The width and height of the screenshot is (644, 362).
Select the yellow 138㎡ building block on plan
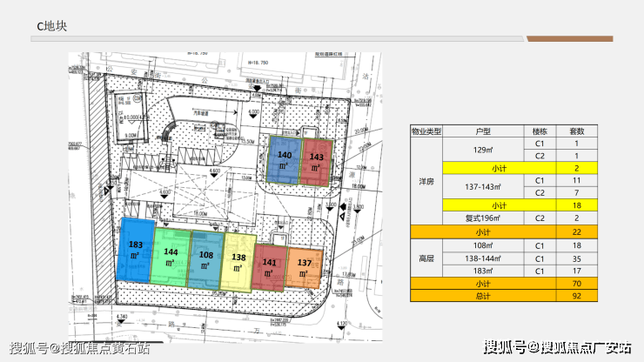(238, 262)
